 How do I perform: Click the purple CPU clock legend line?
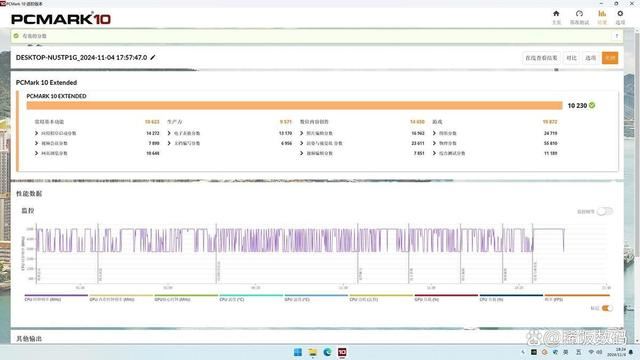click(56, 295)
